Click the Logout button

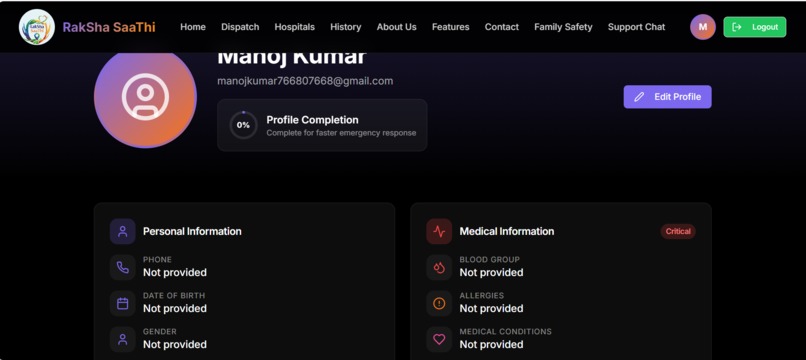755,27
